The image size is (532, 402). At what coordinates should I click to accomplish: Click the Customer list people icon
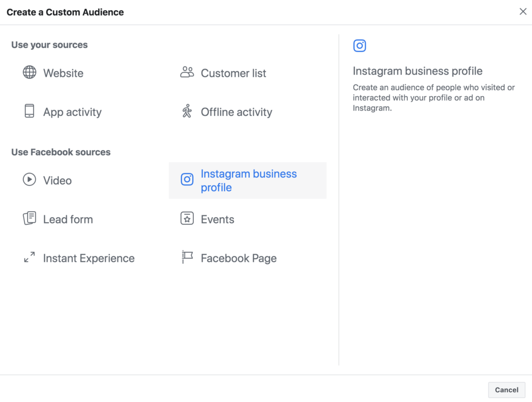point(187,72)
